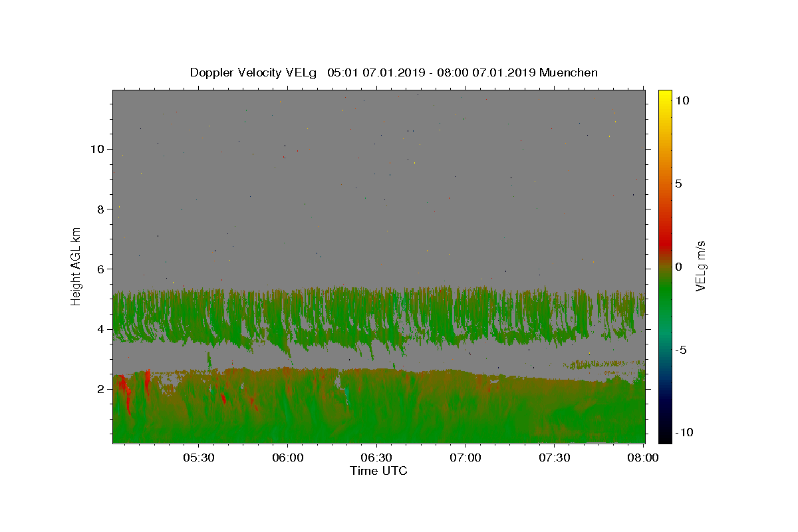Click the 08:00 time tick label

643,458
